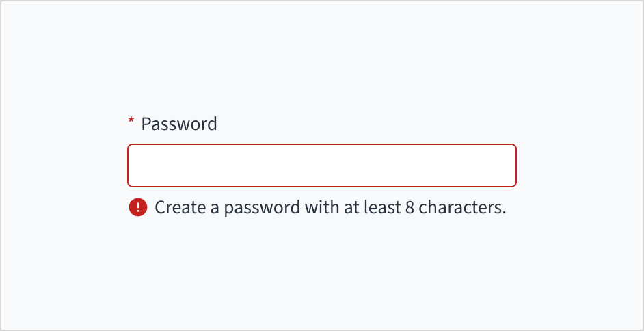Click the red required asterisk
The image size is (644, 331).
(x=131, y=122)
